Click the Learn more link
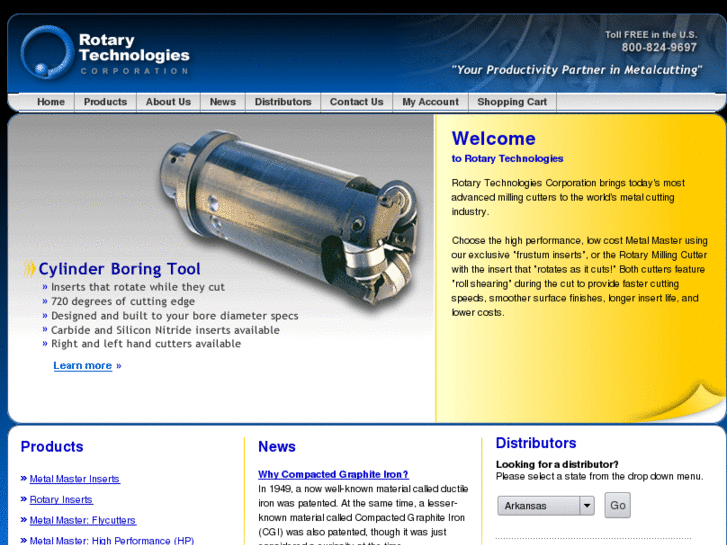The width and height of the screenshot is (727, 545). [83, 365]
